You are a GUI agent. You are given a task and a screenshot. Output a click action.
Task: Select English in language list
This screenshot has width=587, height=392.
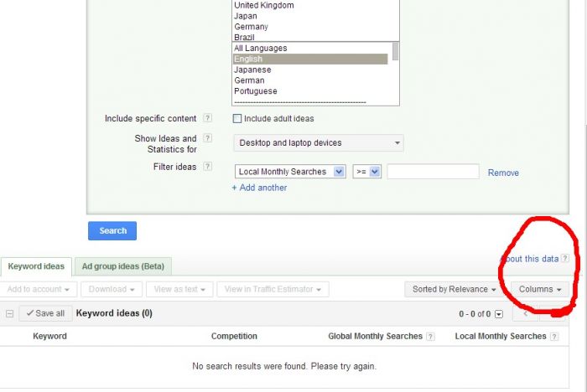tap(310, 59)
